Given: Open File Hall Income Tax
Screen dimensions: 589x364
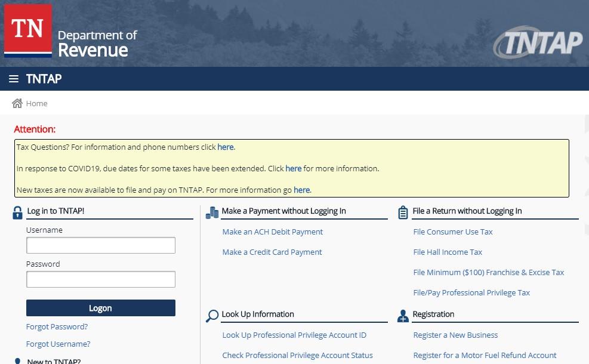Looking at the screenshot, I should pos(448,252).
